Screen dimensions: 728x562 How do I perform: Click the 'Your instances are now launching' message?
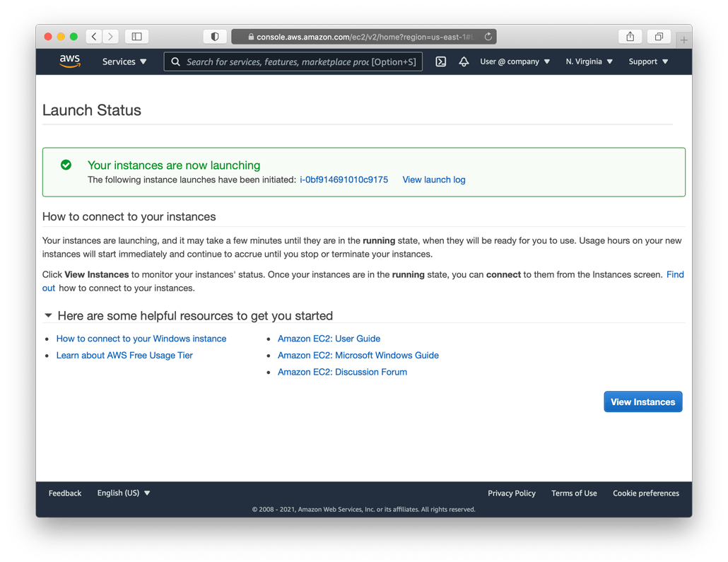[174, 165]
